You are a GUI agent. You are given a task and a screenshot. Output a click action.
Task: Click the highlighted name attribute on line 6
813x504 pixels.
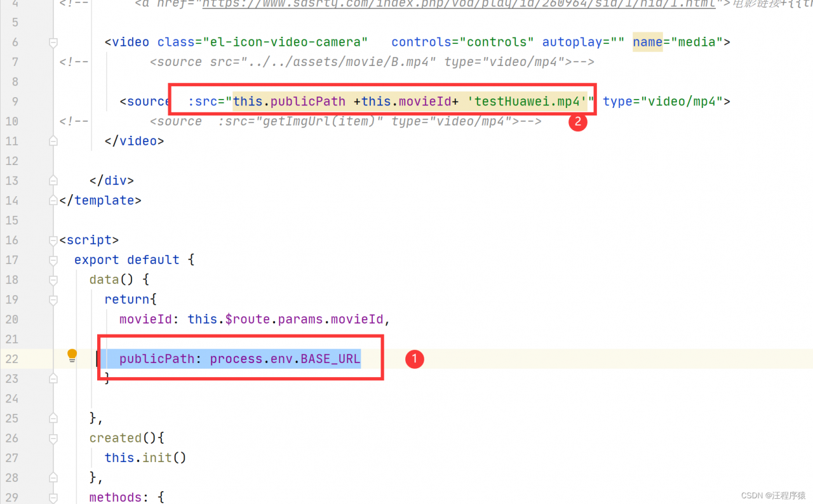(647, 43)
